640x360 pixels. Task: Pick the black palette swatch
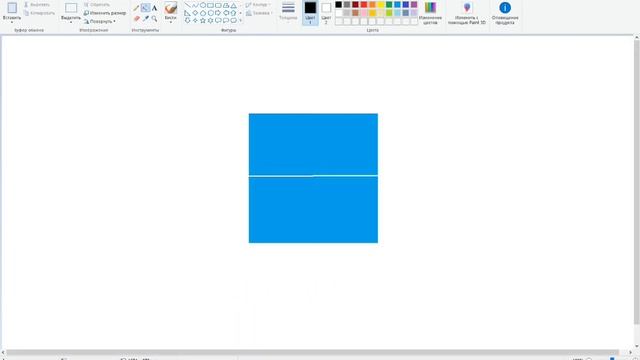(338, 4)
